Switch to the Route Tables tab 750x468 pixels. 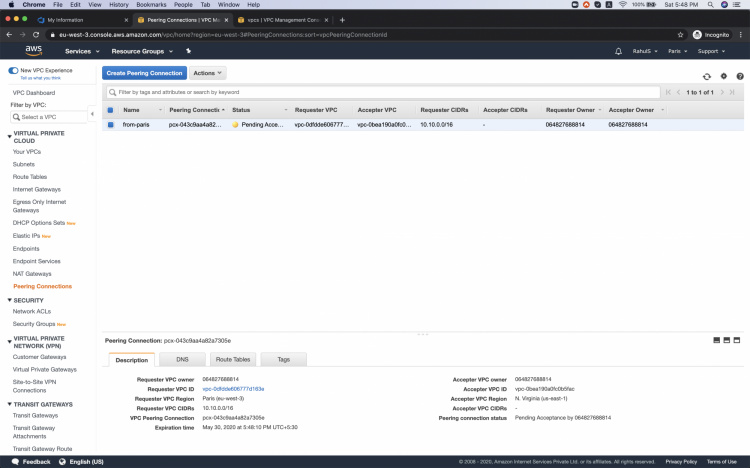(233, 359)
